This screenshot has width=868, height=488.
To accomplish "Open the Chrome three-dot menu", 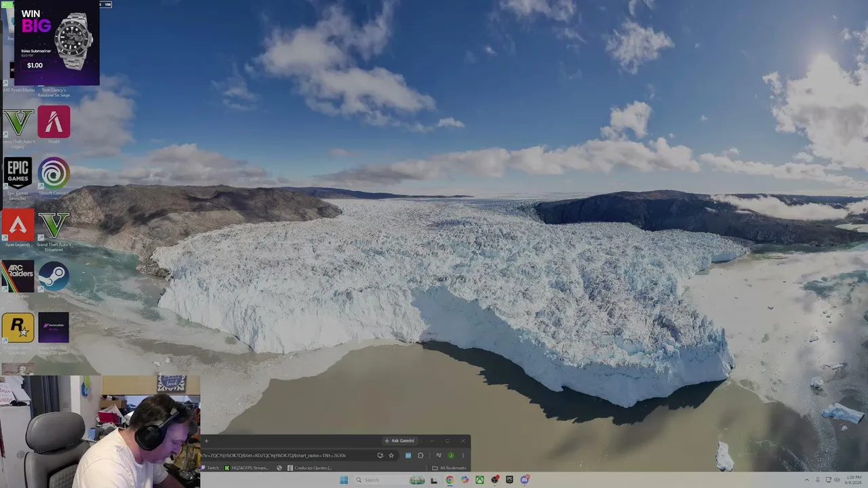I will tap(463, 455).
